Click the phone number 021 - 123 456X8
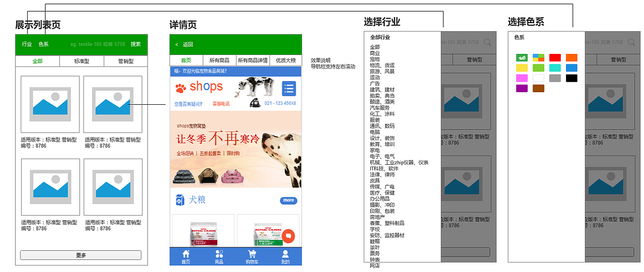 280,103
